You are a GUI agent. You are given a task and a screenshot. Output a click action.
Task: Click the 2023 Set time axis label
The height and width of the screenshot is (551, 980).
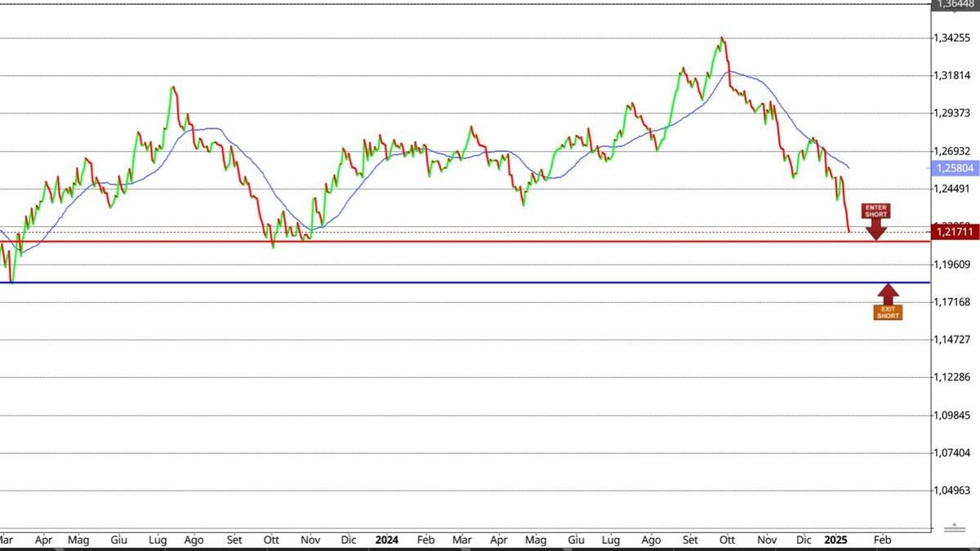click(234, 540)
